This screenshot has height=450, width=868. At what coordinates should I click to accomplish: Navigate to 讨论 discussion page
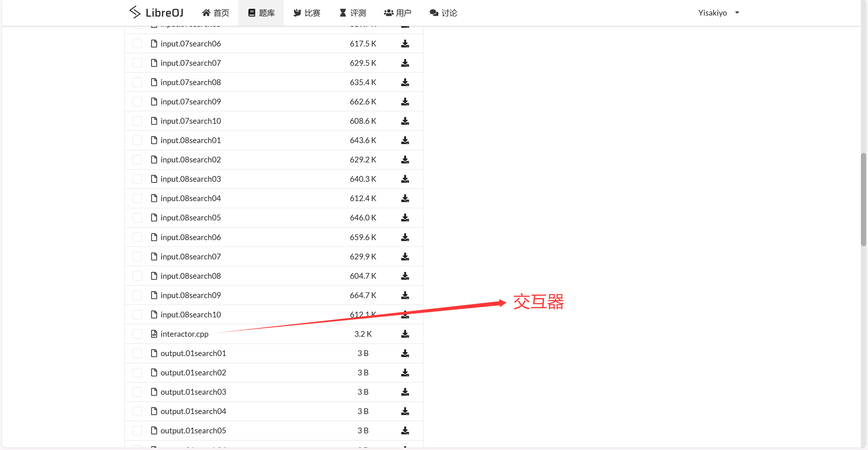tap(443, 13)
